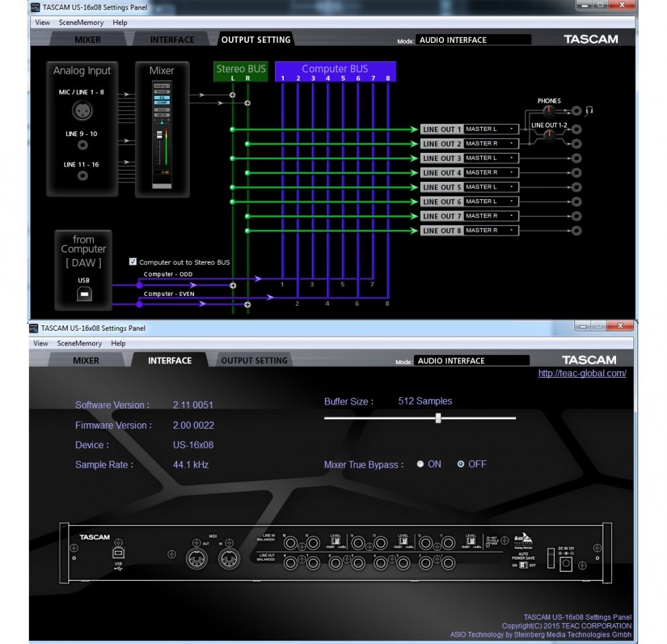The height and width of the screenshot is (644, 667).
Task: Open the LINE OUT 6 source dropdown
Action: click(491, 201)
